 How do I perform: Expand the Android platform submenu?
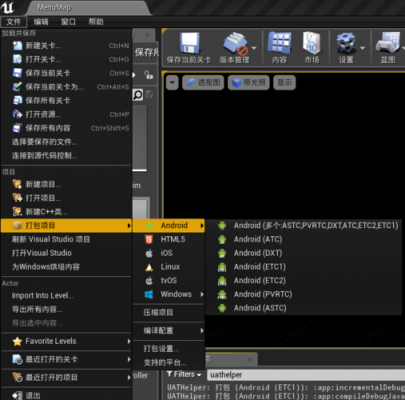[169, 226]
